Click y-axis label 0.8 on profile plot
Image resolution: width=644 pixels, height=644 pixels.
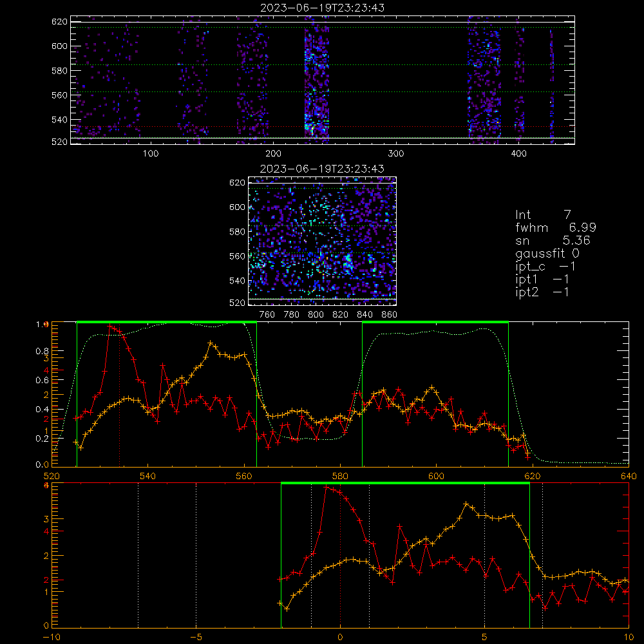point(43,351)
